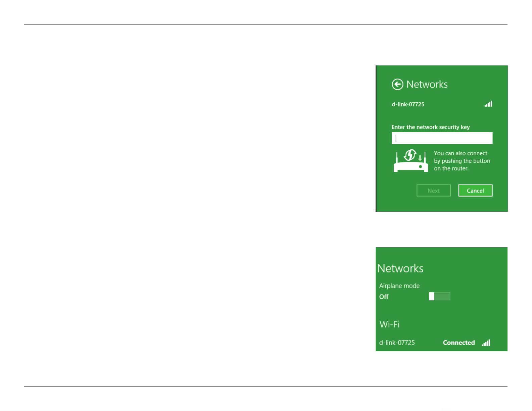The width and height of the screenshot is (532, 411).
Task: Cancel the network security key prompt
Action: point(475,191)
